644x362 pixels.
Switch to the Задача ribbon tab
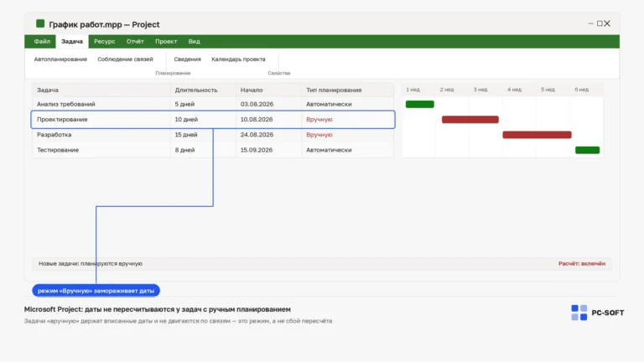tap(72, 41)
